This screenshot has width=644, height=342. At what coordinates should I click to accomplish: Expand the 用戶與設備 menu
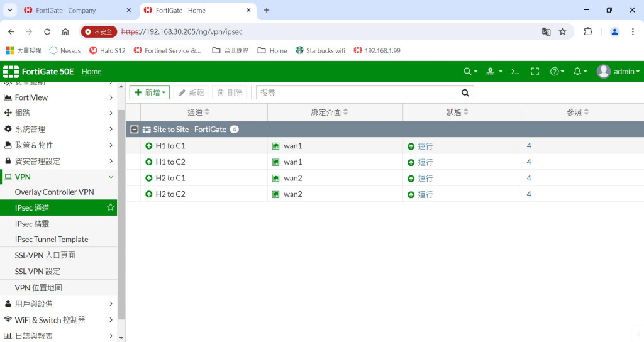click(x=58, y=304)
